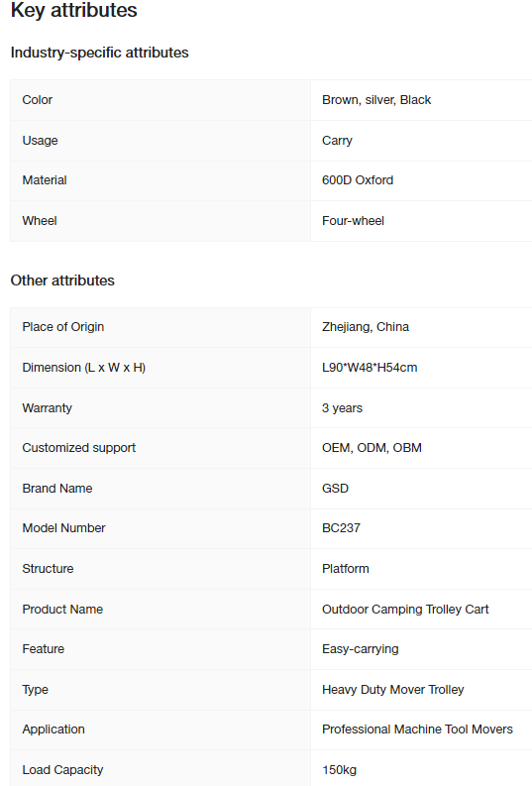Select the Structure value Platform
Screen dimensions: 532x786
coord(346,569)
